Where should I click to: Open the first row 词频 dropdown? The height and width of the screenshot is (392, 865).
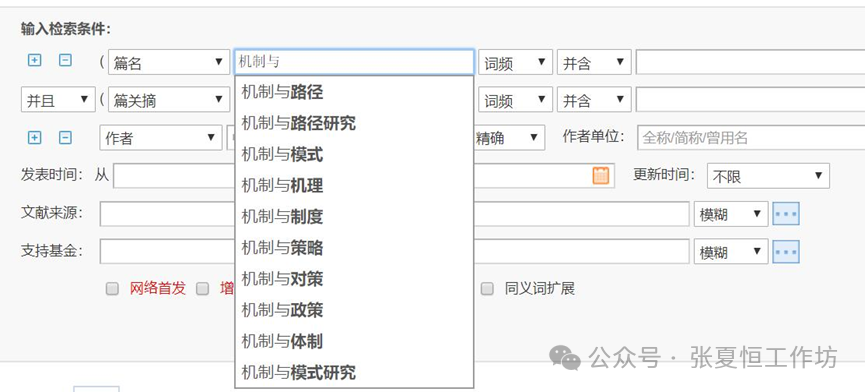(x=515, y=62)
